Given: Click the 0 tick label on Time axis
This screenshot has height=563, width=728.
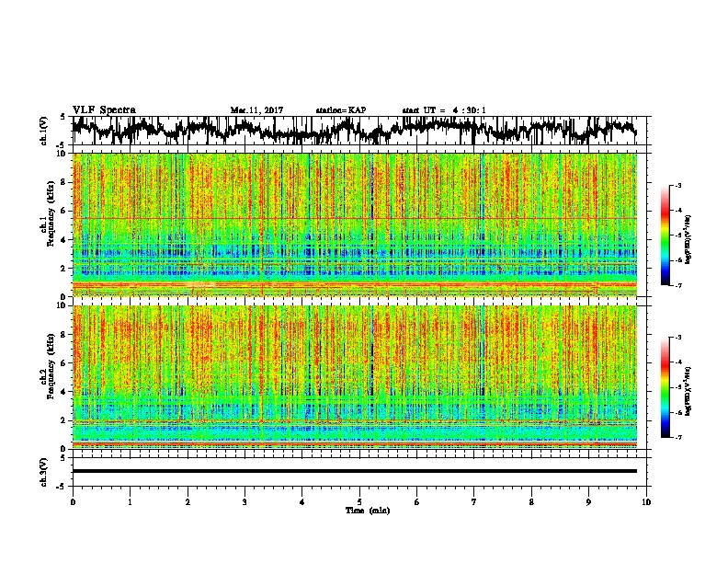Looking at the screenshot, I should tap(73, 502).
